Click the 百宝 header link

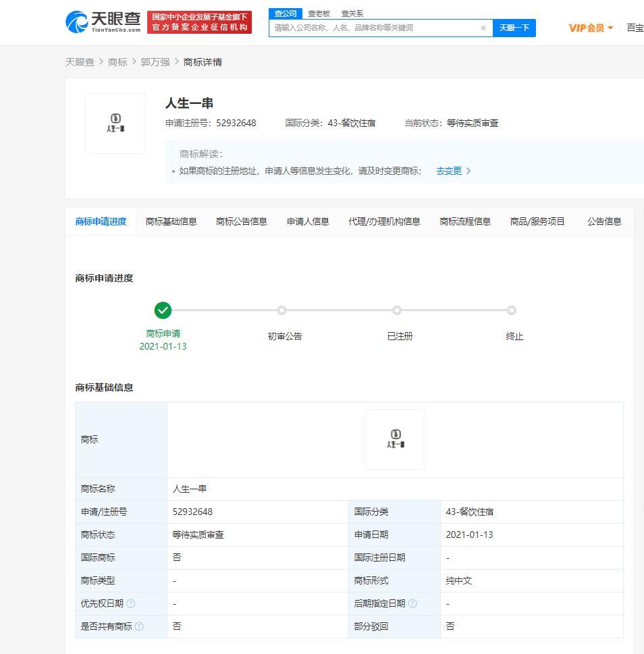(x=635, y=28)
